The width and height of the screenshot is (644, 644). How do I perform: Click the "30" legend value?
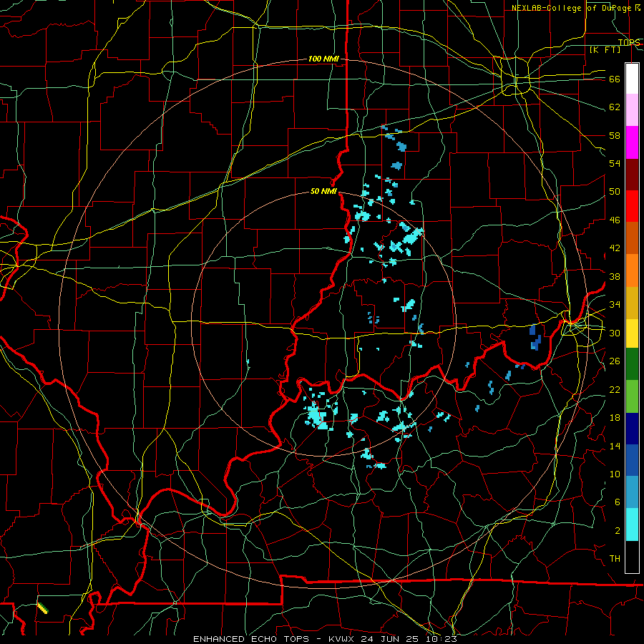pos(615,333)
